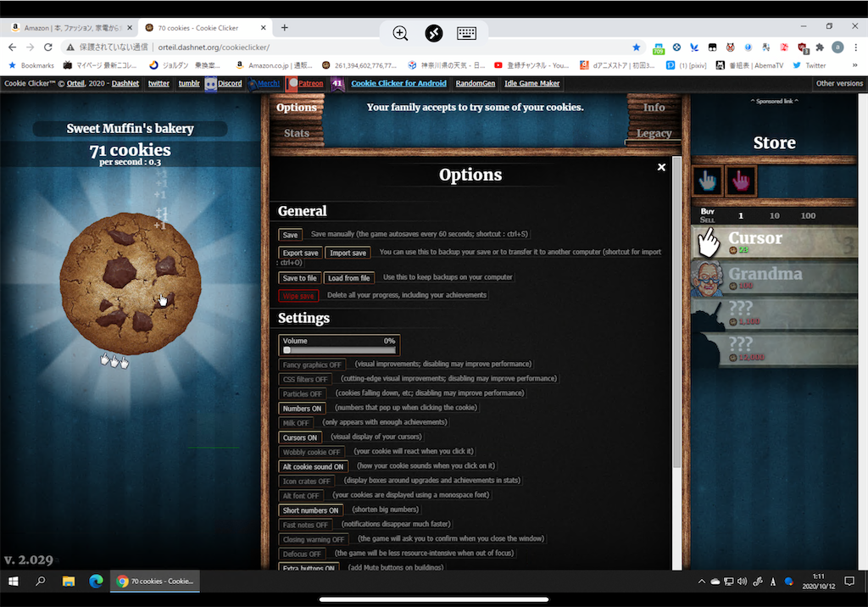This screenshot has width=868, height=607.
Task: Toggle Milk OFF setting
Action: point(296,423)
